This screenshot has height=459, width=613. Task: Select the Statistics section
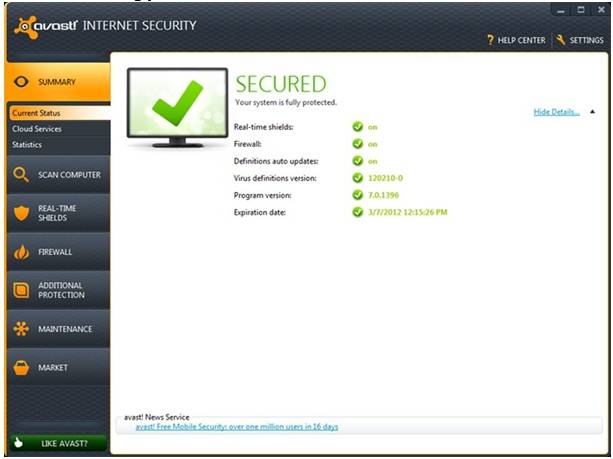click(x=27, y=145)
